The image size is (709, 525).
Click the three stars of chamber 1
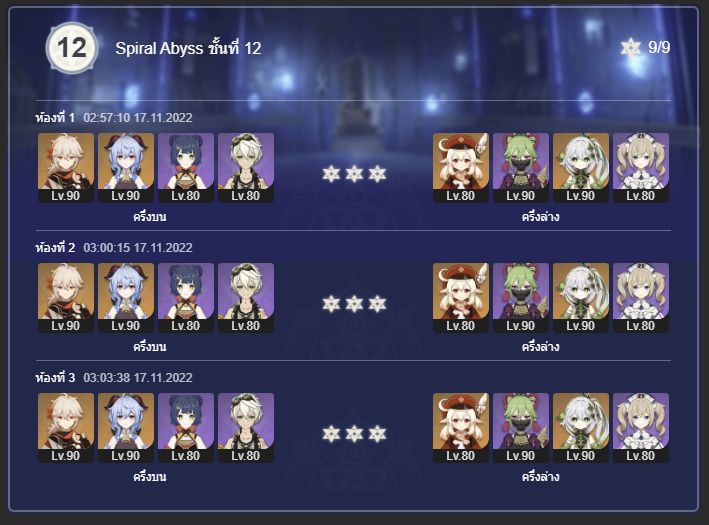tap(354, 174)
